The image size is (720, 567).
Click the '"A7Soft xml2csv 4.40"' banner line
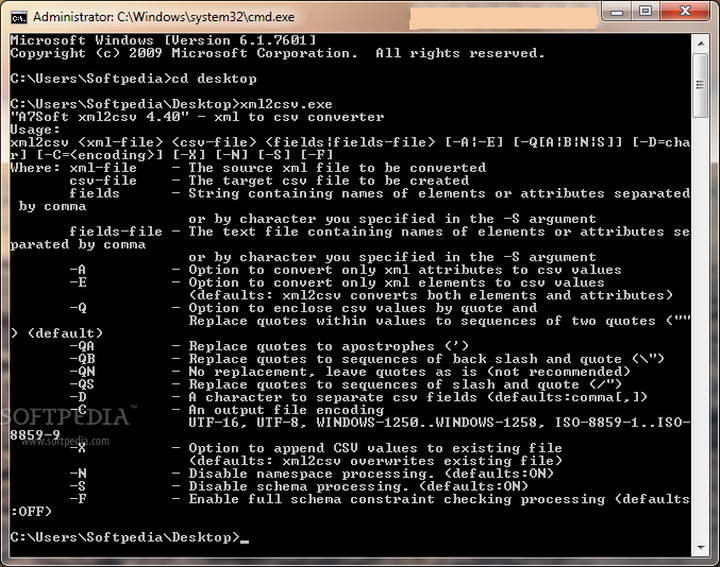tap(197, 117)
